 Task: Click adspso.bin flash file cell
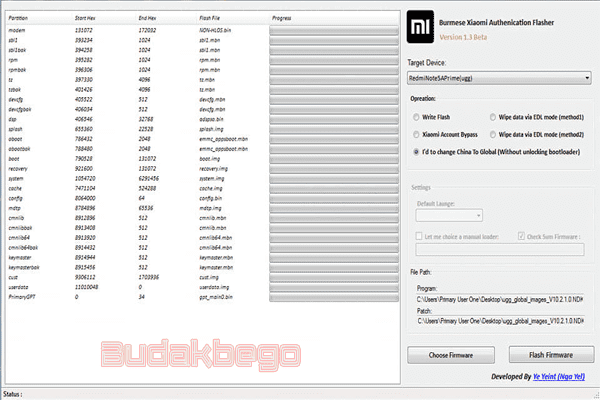coord(211,119)
